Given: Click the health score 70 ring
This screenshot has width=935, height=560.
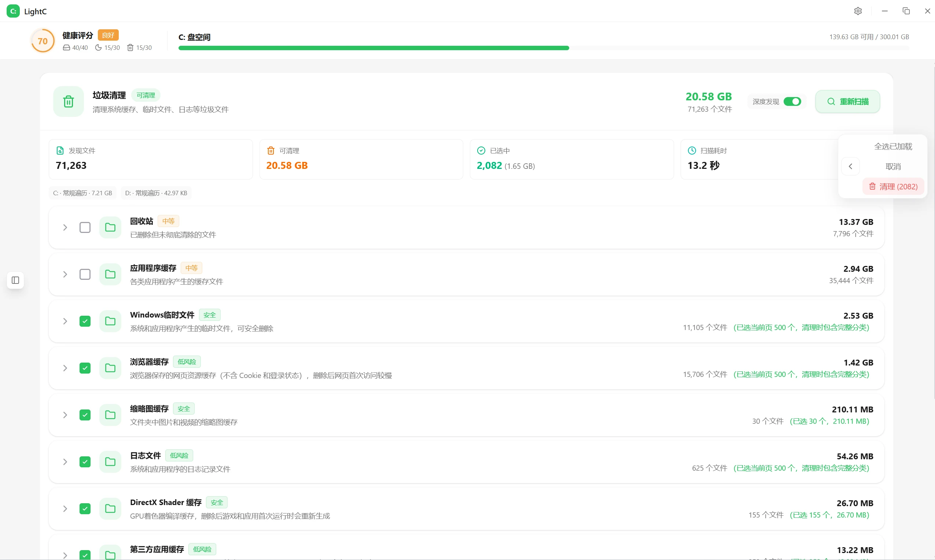Looking at the screenshot, I should tap(43, 41).
